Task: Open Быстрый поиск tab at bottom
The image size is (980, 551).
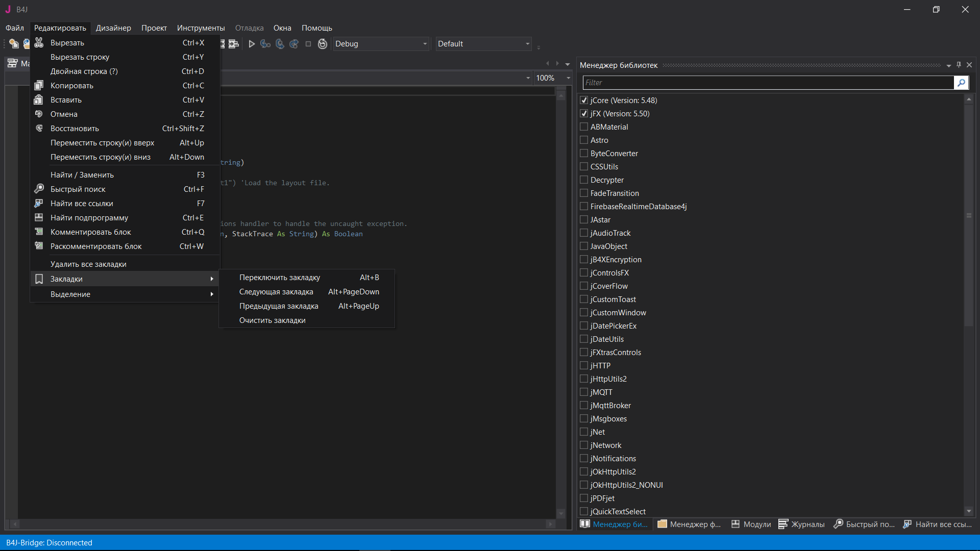Action: click(864, 524)
